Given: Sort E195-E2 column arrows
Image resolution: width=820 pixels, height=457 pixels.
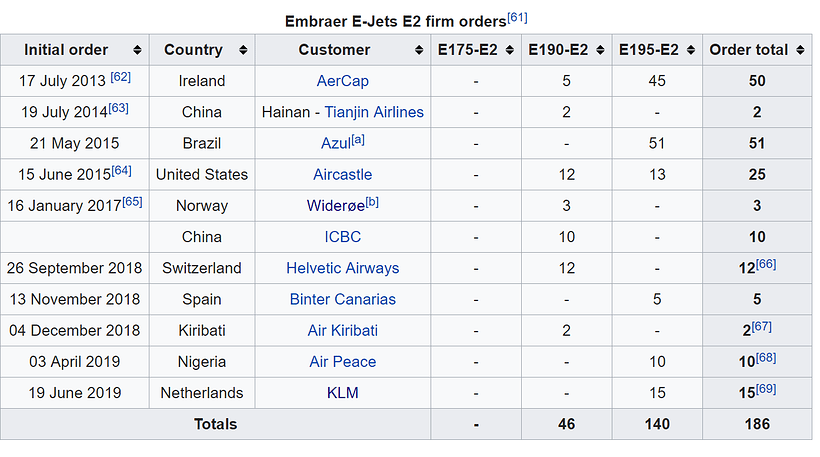Looking at the screenshot, I should click(x=691, y=50).
